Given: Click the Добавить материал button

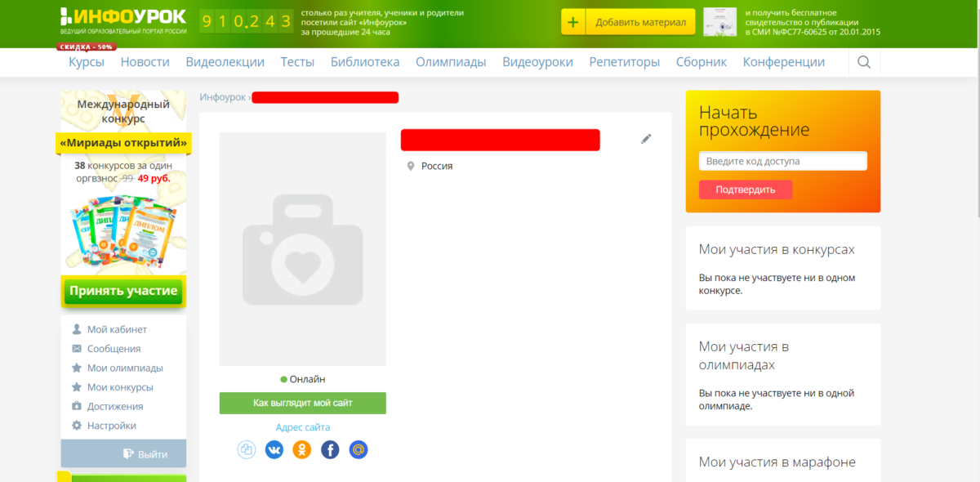Looking at the screenshot, I should (628, 22).
